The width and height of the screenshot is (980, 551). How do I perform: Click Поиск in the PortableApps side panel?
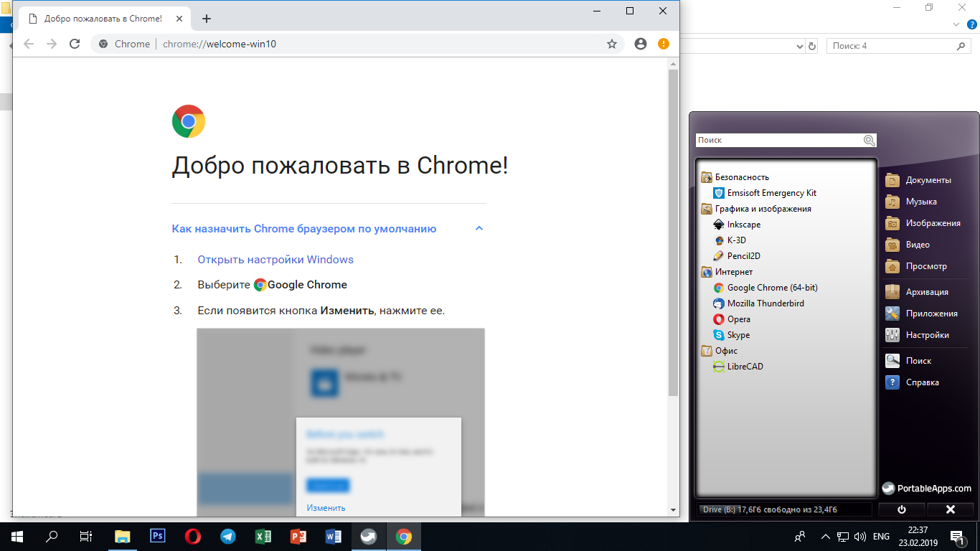click(908, 361)
